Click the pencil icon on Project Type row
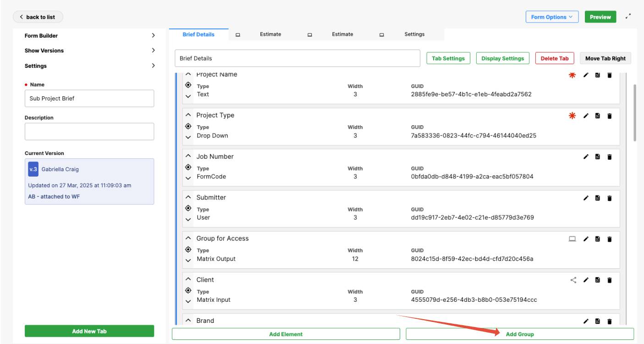Viewport: 644px width, 344px height. (585, 116)
